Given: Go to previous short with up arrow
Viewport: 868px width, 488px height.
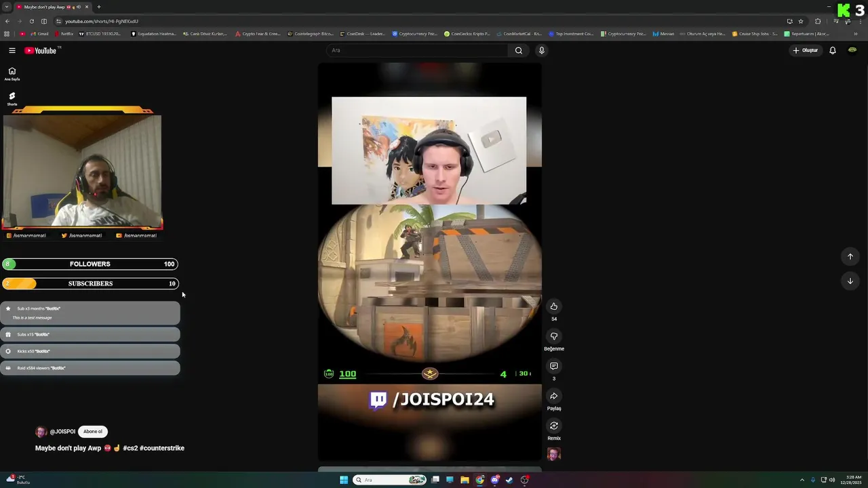Looking at the screenshot, I should coord(850,256).
